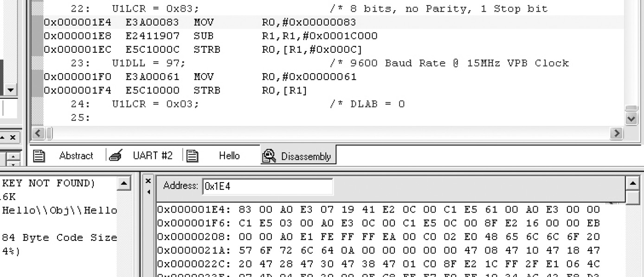
Task: Click opcode E3A00083 in disassembly
Action: click(x=153, y=22)
